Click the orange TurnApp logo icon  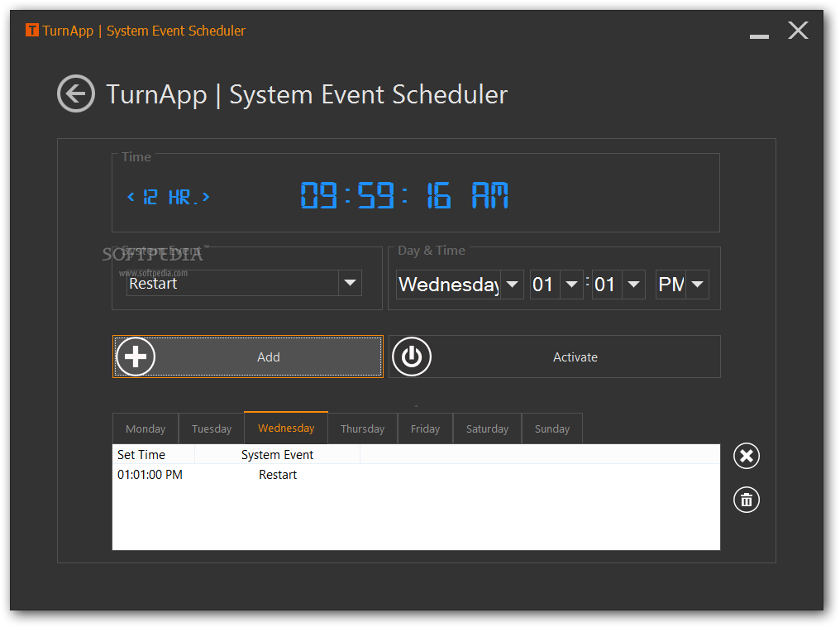[x=32, y=30]
